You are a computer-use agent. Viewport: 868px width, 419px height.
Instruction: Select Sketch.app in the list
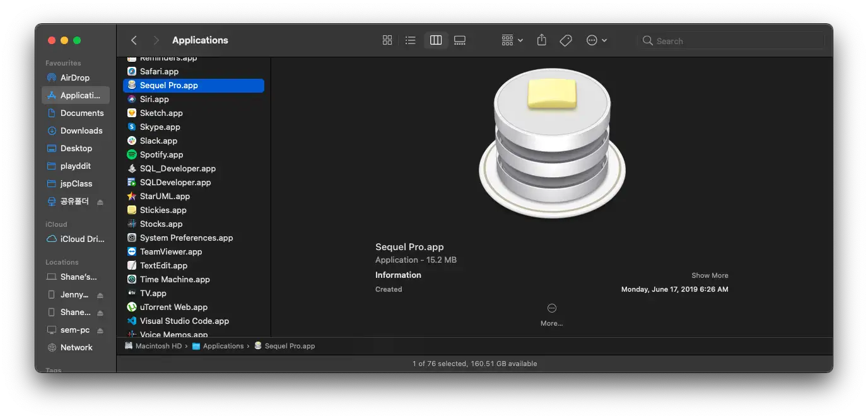coord(194,113)
